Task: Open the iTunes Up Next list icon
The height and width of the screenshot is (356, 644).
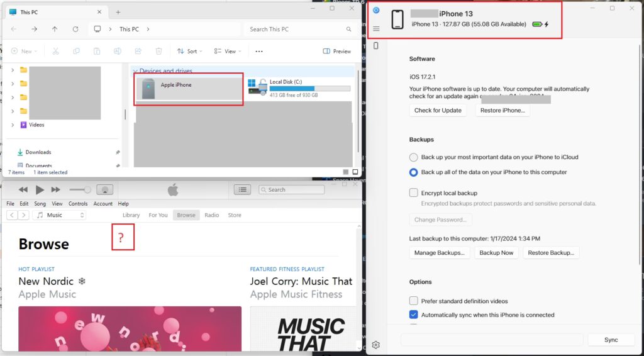Action: (x=243, y=189)
